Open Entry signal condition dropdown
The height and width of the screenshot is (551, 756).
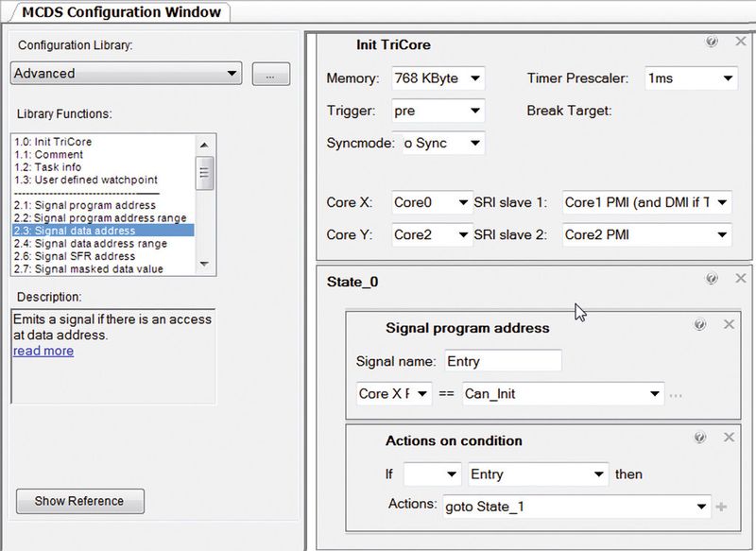pyautogui.click(x=538, y=474)
